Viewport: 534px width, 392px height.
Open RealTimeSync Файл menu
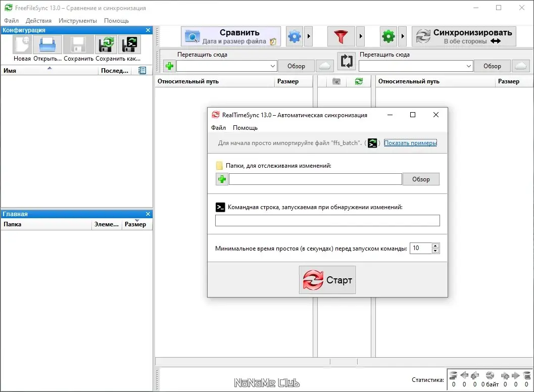pyautogui.click(x=218, y=128)
